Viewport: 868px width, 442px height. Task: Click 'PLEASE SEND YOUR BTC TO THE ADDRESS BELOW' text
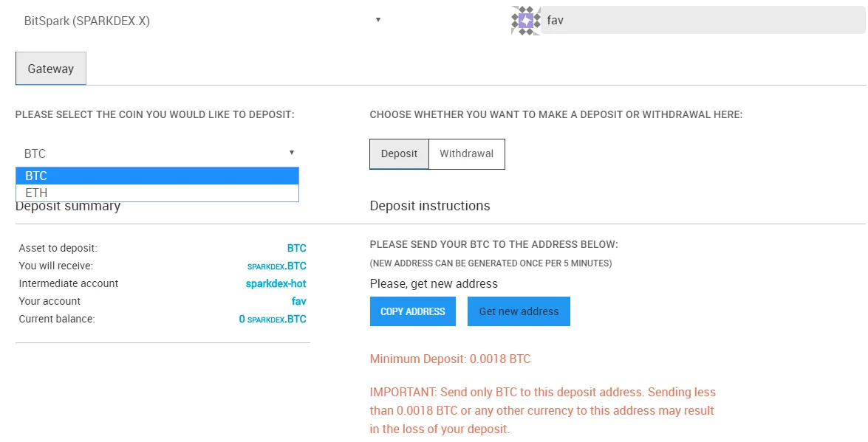pos(493,244)
